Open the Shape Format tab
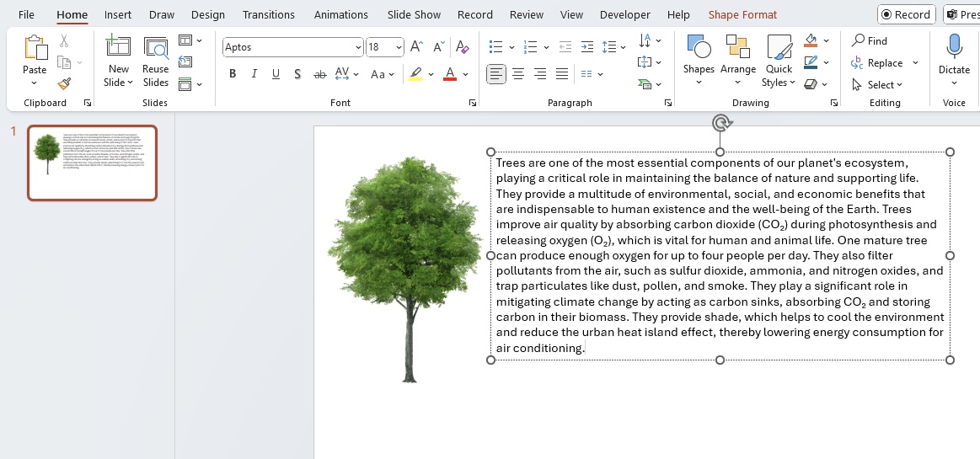The image size is (980, 459). tap(742, 14)
